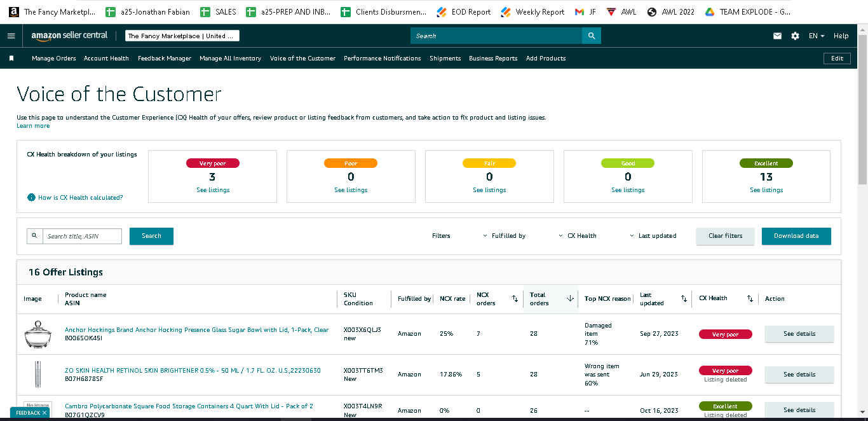868x421 pixels.
Task: Click the bookmark flag icon
Action: tap(11, 59)
